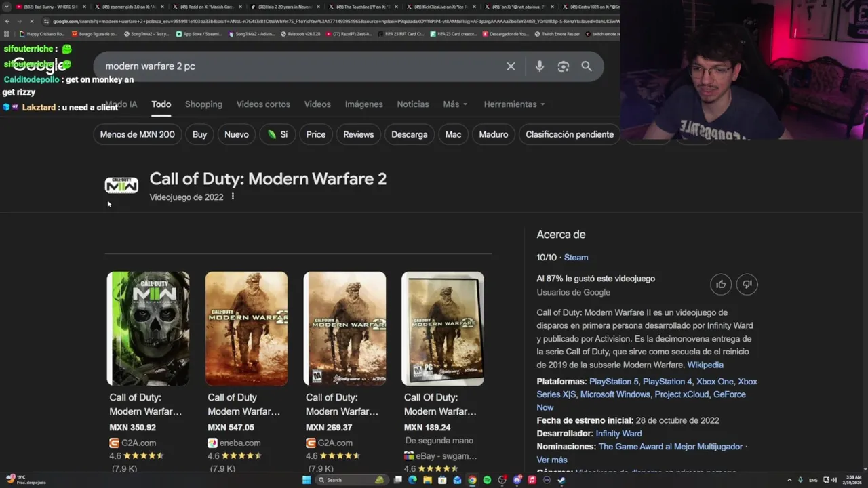Open the three-dot menu beside Videojuego de 2022

233,197
